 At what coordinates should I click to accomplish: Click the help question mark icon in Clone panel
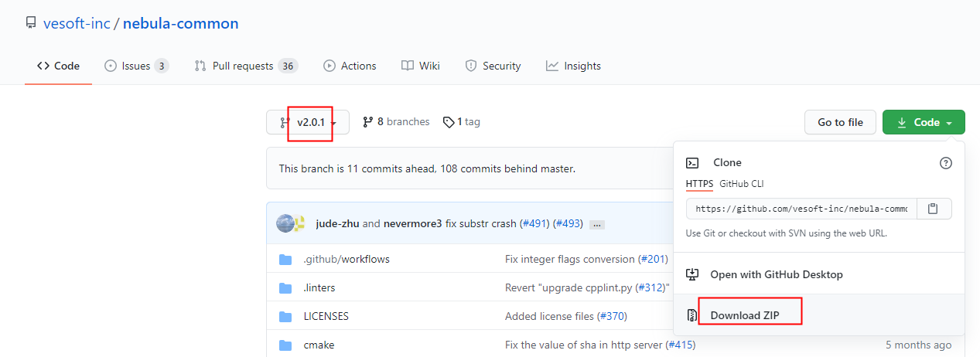pos(946,163)
